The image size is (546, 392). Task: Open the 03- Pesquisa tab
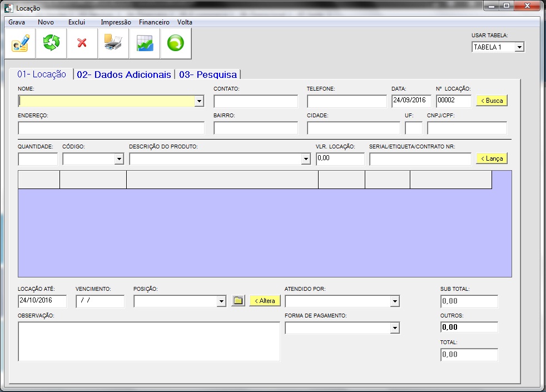[208, 75]
